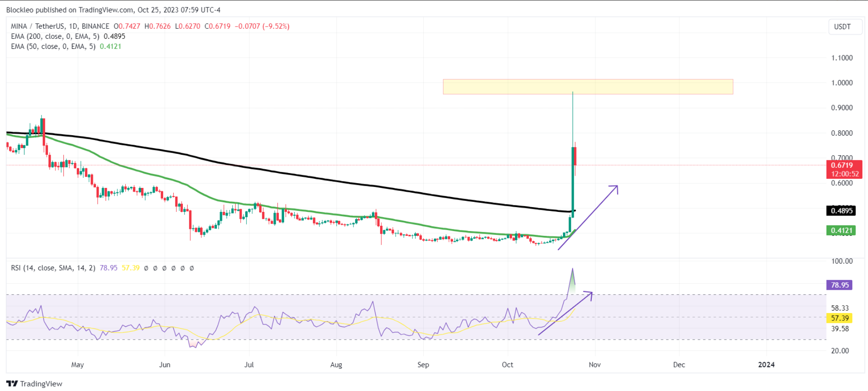The image size is (868, 391).
Task: Select the MINA / TetherUS symbol title
Action: pos(60,26)
